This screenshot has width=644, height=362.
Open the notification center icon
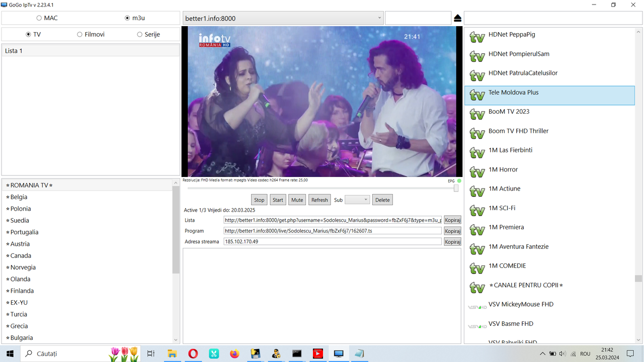[x=630, y=353]
